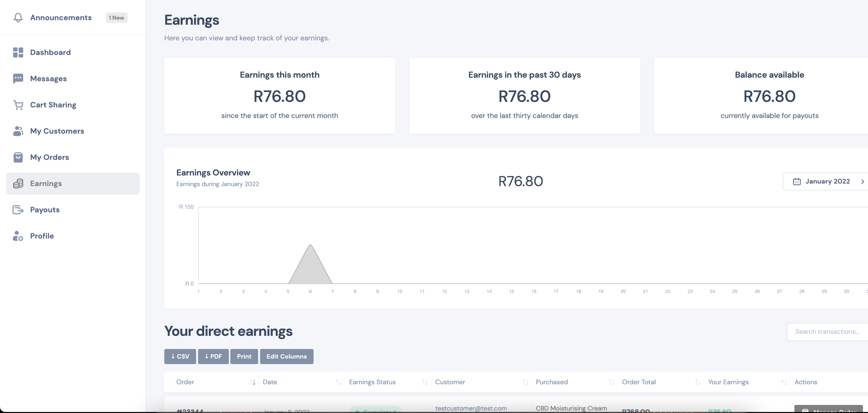Go to Messages in sidebar
This screenshot has height=413, width=868.
[73, 79]
